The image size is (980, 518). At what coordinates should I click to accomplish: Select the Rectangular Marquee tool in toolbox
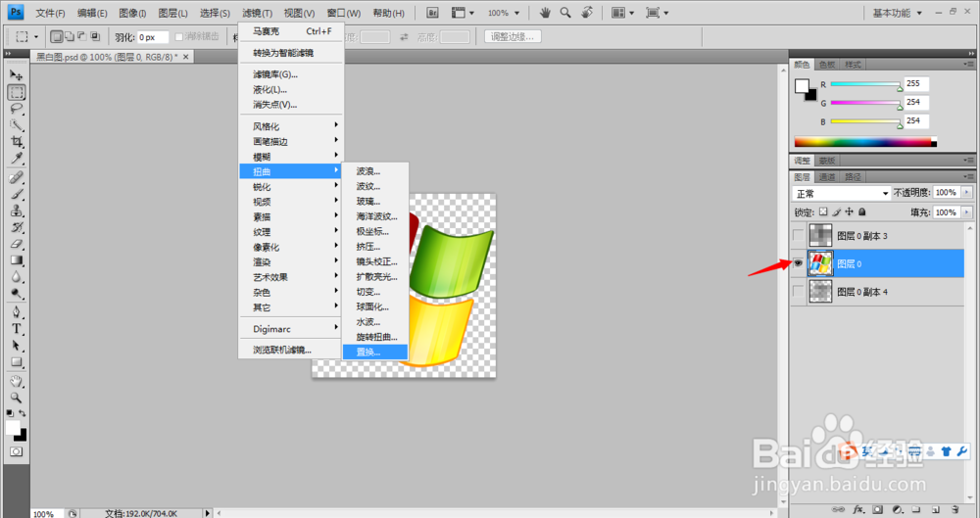tap(17, 92)
